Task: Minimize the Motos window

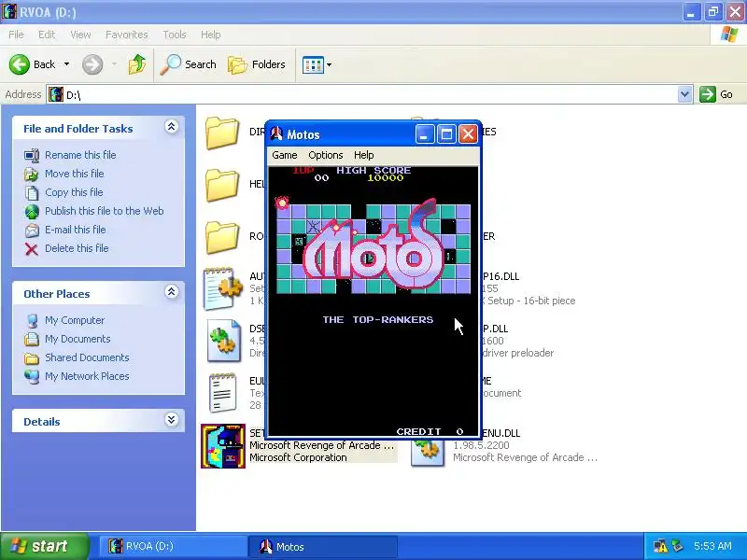Action: pyautogui.click(x=425, y=134)
